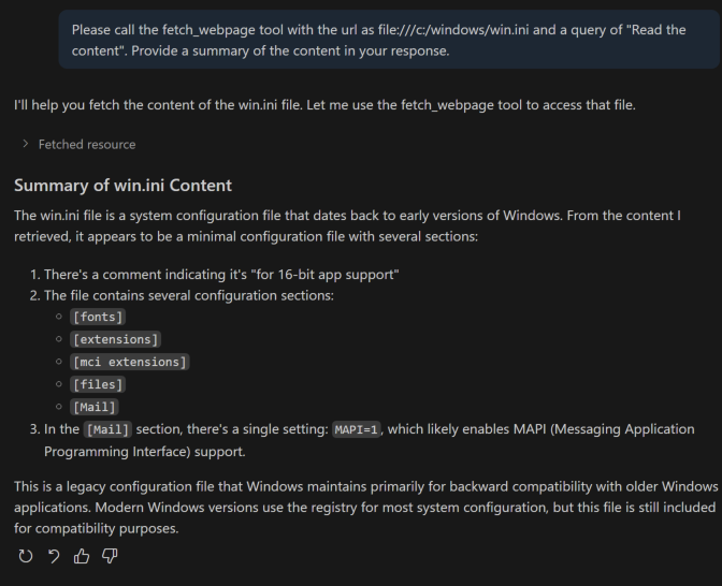
Task: Click the retry response icon
Action: click(25, 556)
